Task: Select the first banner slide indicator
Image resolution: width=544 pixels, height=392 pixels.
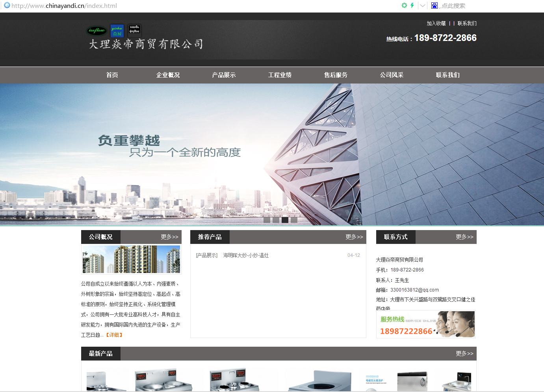Action: click(267, 220)
